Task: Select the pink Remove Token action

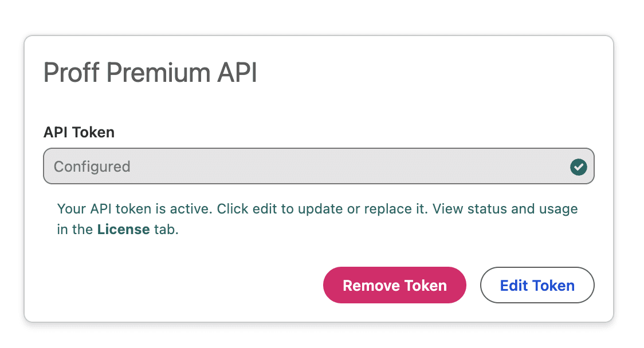Action: pos(394,285)
